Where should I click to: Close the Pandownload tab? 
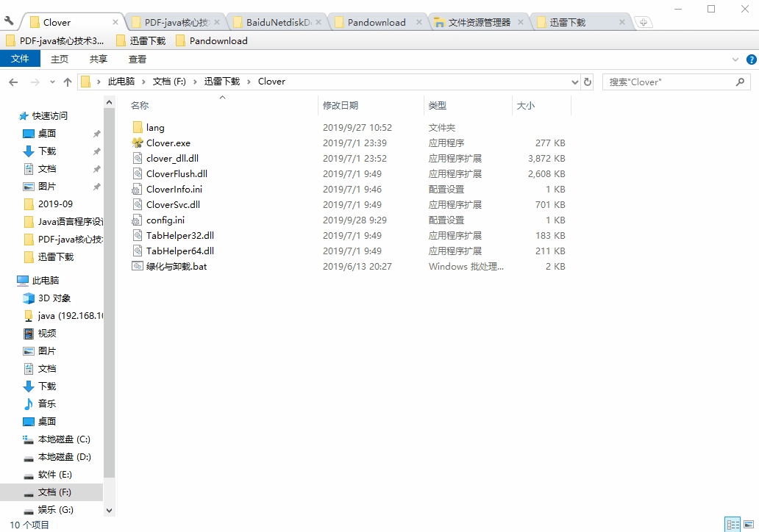pyautogui.click(x=419, y=22)
